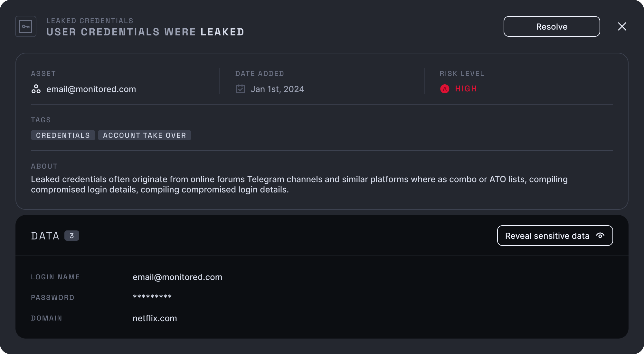Image resolution: width=644 pixels, height=354 pixels.
Task: Select the CREDENTIALS tag
Action: tap(63, 135)
